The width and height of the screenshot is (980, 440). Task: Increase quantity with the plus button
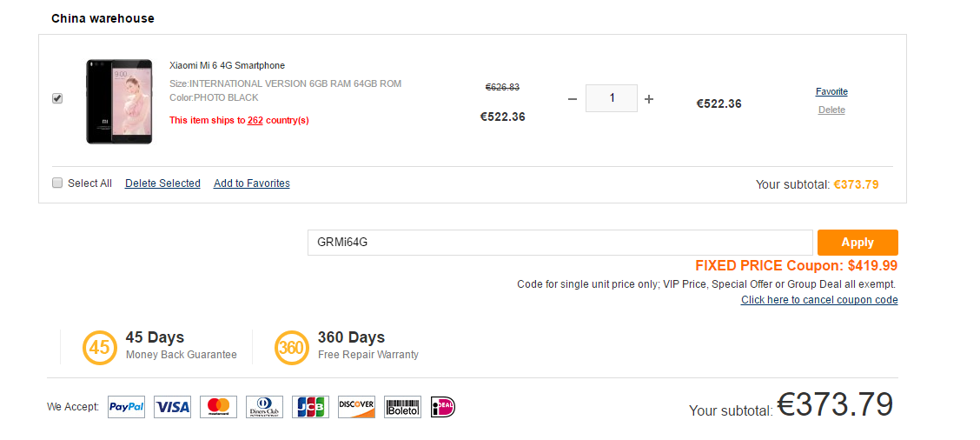click(x=649, y=99)
